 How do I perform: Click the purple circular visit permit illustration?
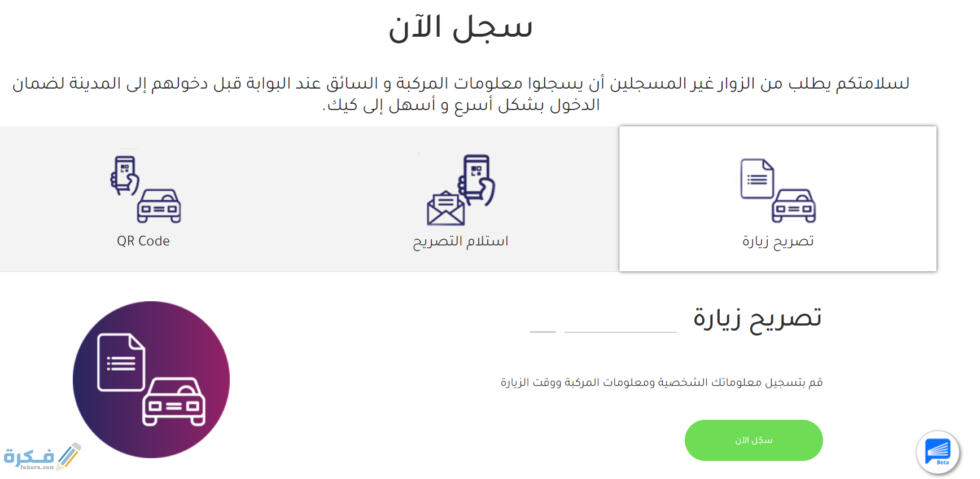tap(151, 379)
